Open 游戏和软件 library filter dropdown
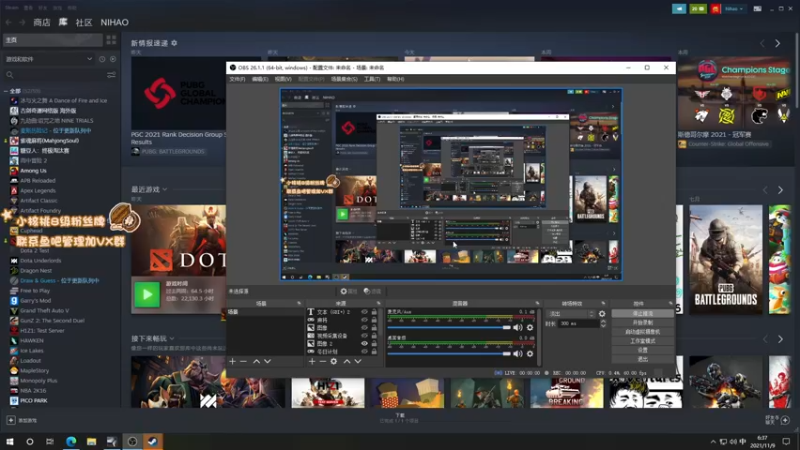 48,59
